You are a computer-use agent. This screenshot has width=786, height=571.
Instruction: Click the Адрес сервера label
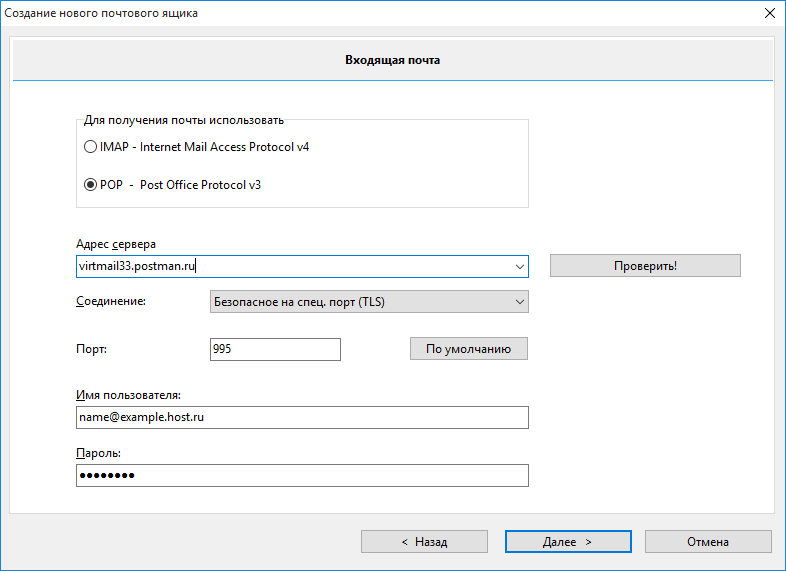[116, 244]
